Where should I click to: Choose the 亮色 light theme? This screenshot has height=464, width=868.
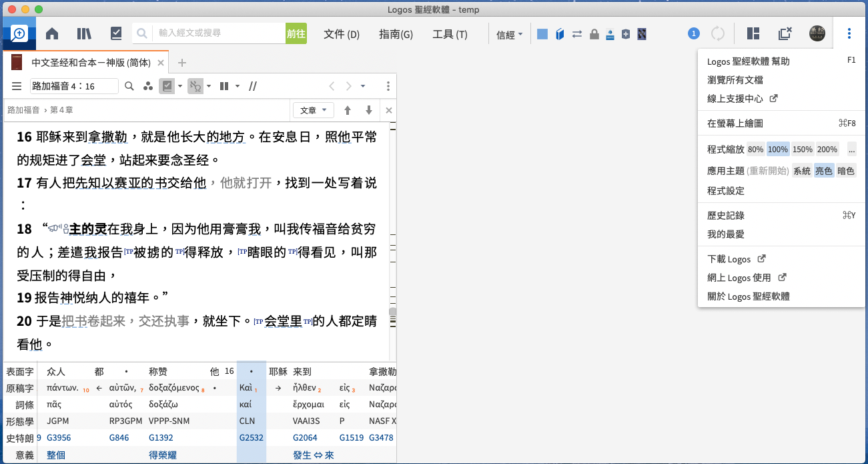pyautogui.click(x=823, y=171)
